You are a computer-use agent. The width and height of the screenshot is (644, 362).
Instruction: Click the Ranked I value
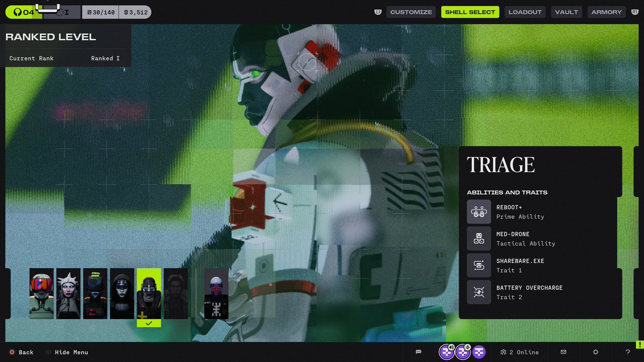pyautogui.click(x=105, y=58)
